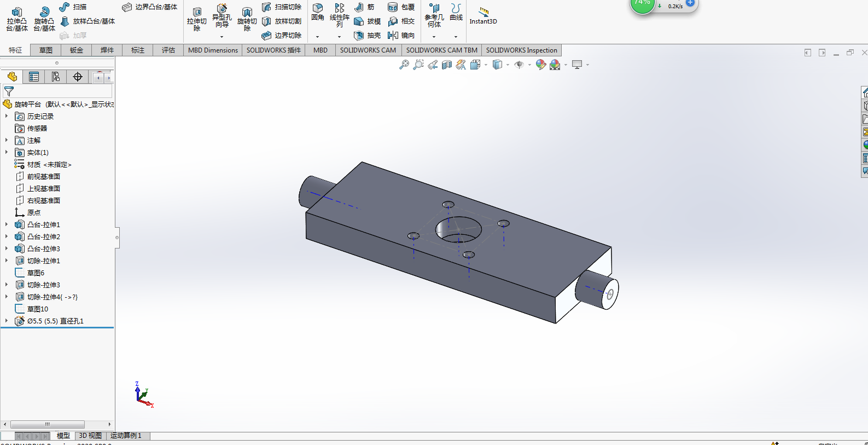The width and height of the screenshot is (868, 445).
Task: Expand the 历史记录 tree node
Action: (7, 116)
